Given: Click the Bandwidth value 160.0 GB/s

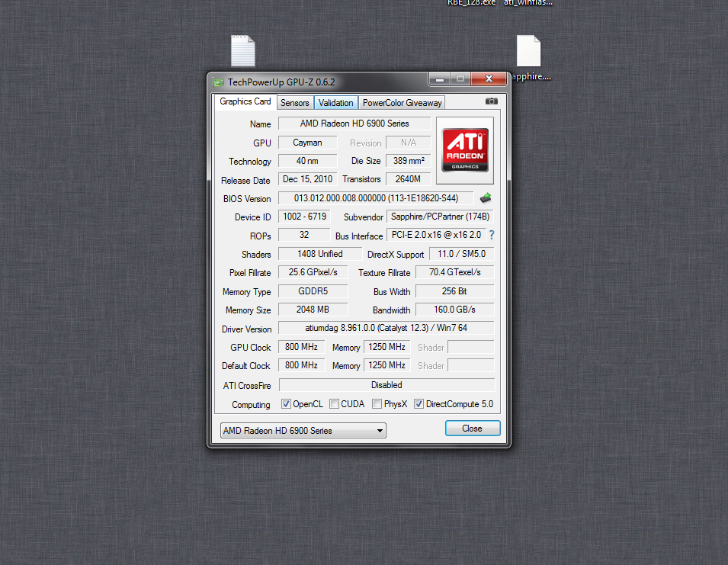Looking at the screenshot, I should pos(455,310).
